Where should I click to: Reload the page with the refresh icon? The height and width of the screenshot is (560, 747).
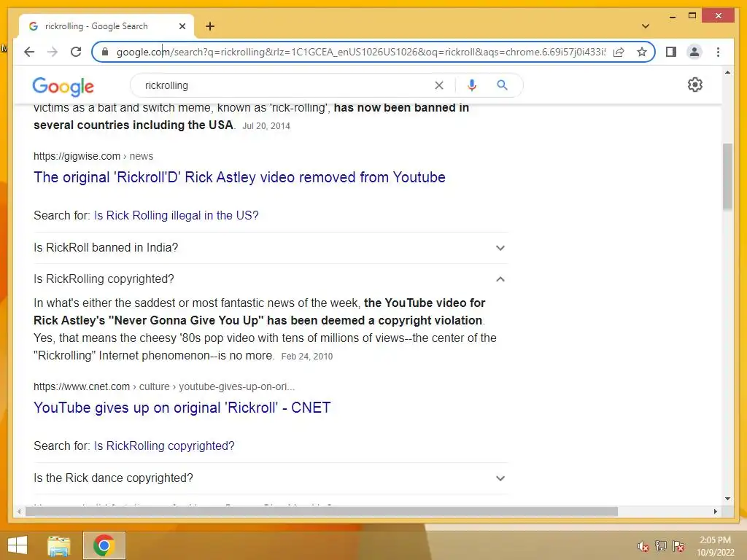click(x=76, y=52)
